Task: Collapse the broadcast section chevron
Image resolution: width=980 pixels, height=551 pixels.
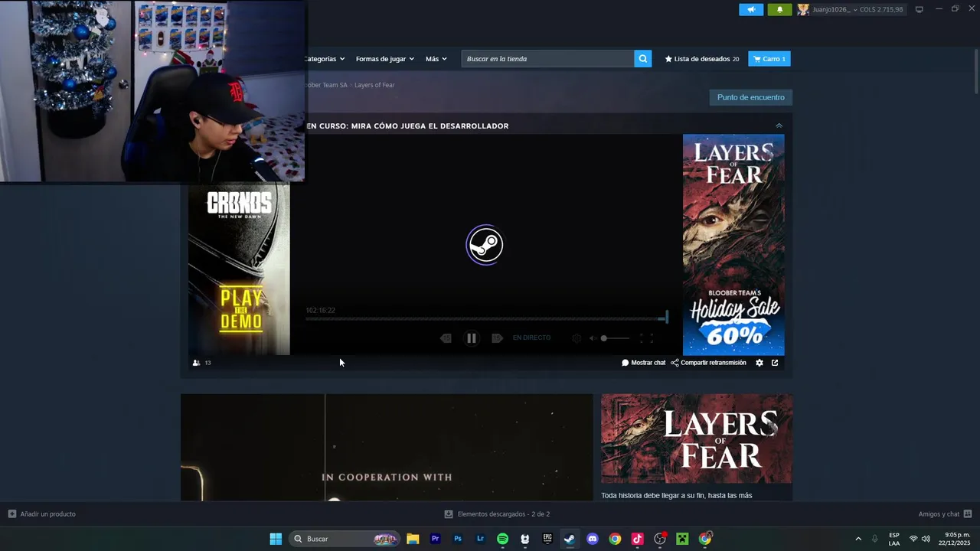Action: tap(779, 126)
